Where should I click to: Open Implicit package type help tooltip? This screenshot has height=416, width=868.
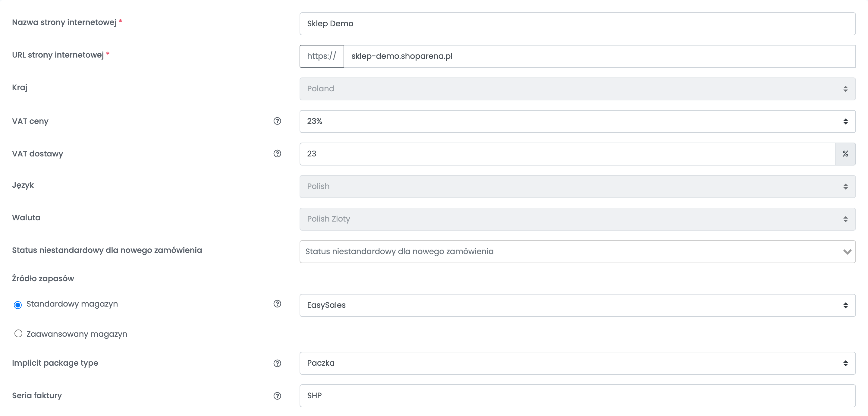[277, 364]
